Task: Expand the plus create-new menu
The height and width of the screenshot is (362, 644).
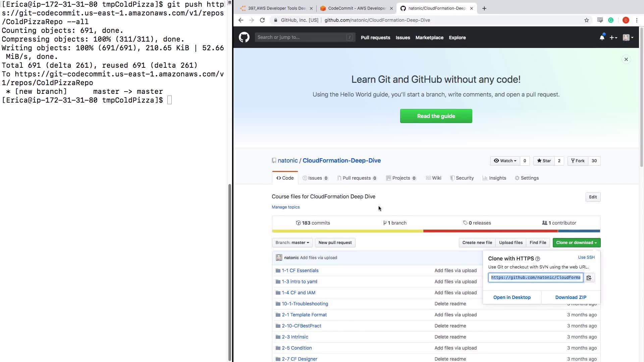Action: point(613,38)
